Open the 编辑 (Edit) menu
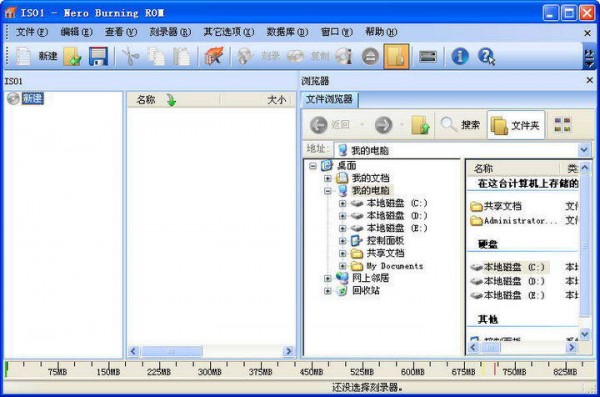The height and width of the screenshot is (397, 600). (76, 32)
